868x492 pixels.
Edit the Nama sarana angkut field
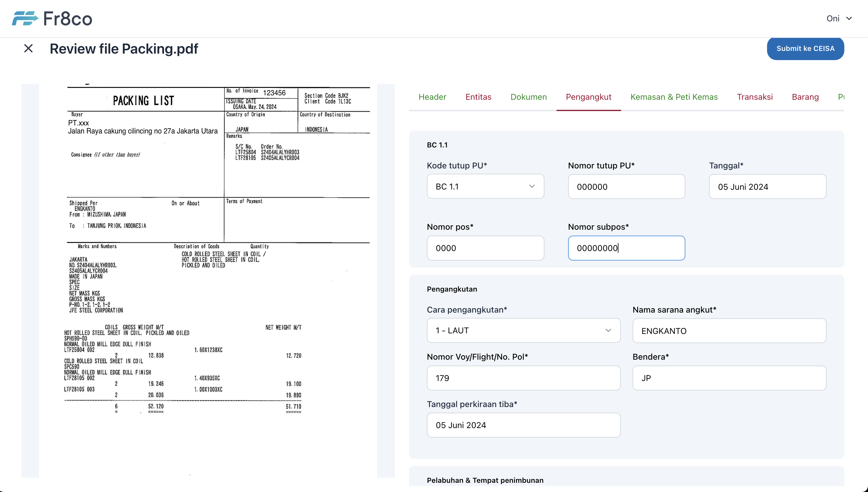coord(729,331)
